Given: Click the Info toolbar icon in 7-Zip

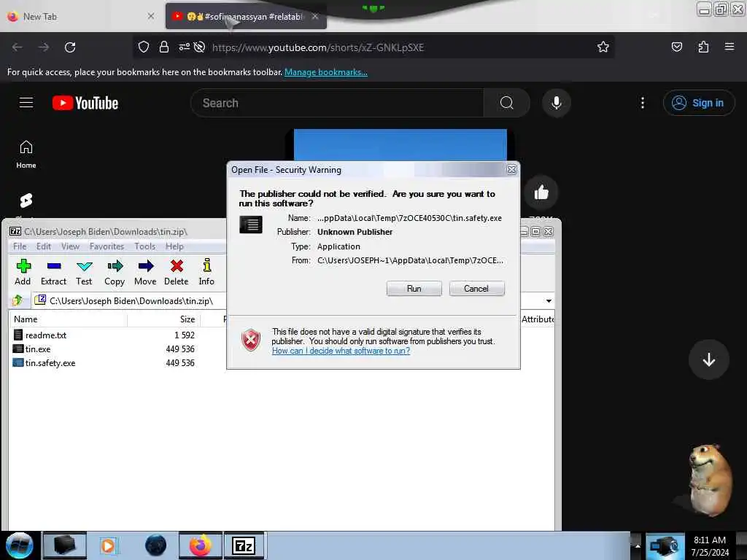Looking at the screenshot, I should [206, 273].
